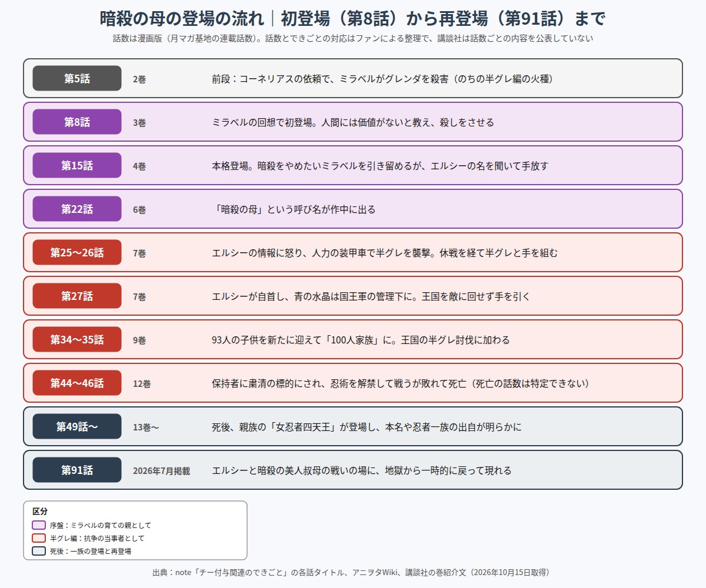Click the 6巻 volume label

139,209
